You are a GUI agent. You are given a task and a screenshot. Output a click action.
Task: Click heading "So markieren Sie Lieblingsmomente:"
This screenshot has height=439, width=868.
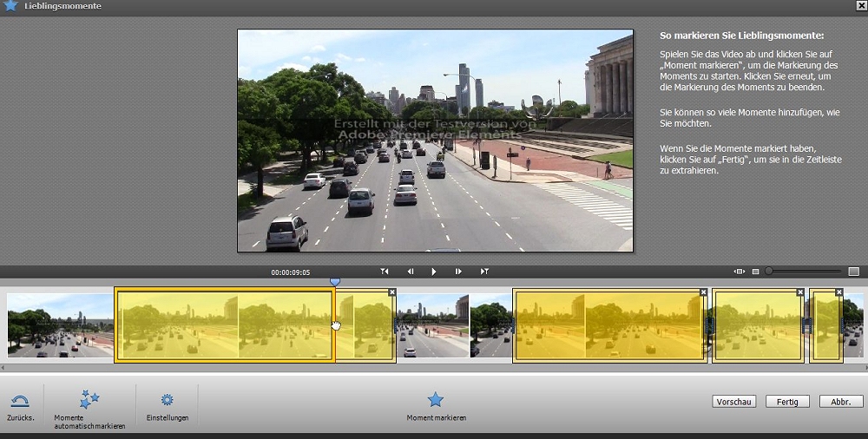(742, 36)
